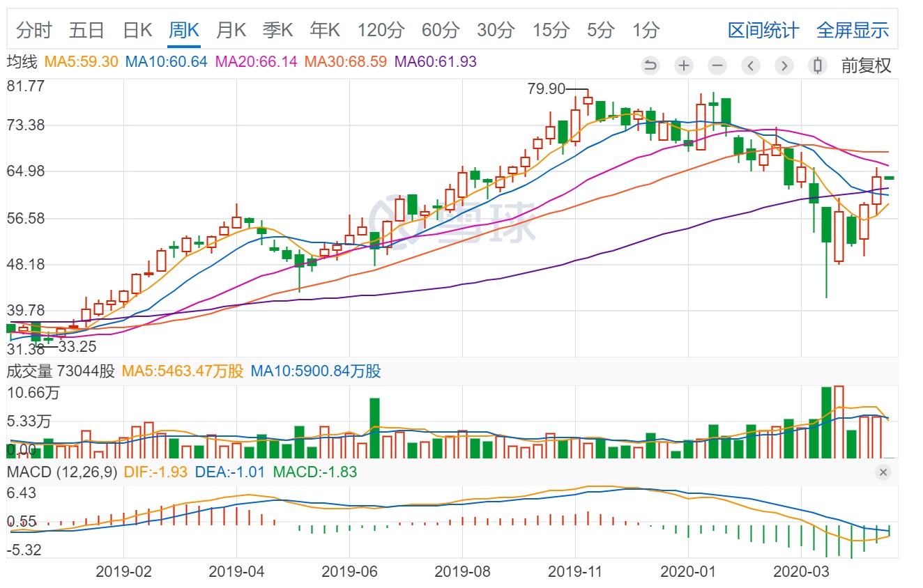Toggle the candlestick chart style icon
Viewport: 923px width, 588px height.
tap(818, 65)
